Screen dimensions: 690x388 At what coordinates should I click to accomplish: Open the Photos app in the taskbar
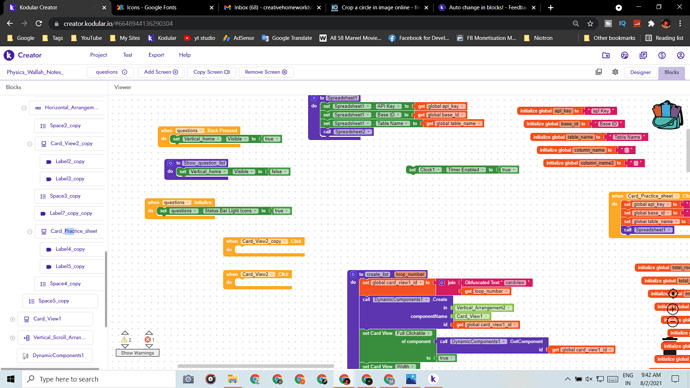click(x=411, y=379)
